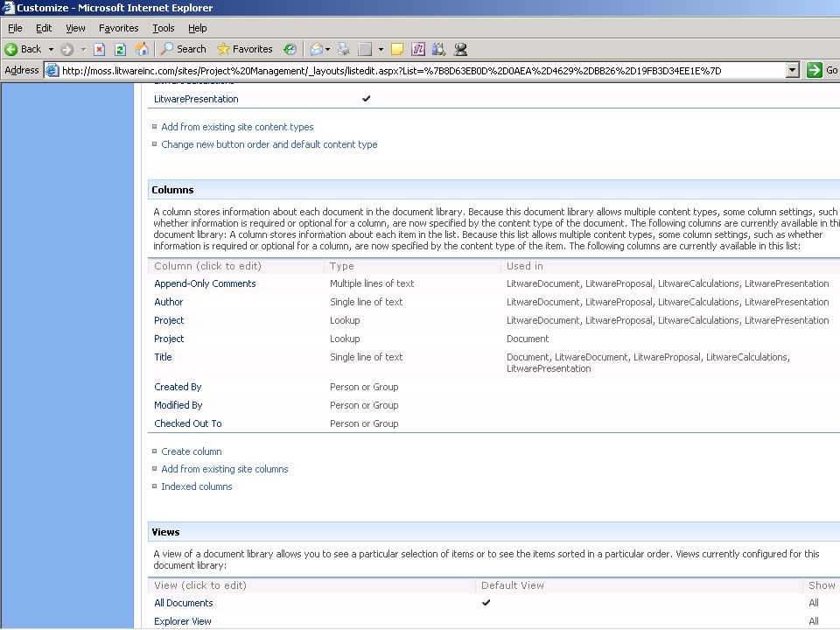The image size is (840, 630).
Task: Go to the Home page icon
Action: tap(142, 49)
